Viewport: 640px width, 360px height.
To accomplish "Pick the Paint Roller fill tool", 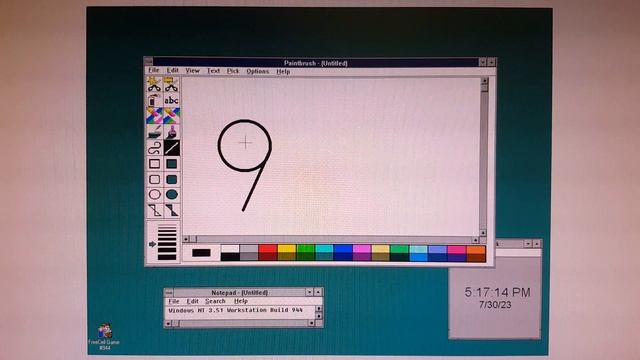I will click(x=154, y=132).
